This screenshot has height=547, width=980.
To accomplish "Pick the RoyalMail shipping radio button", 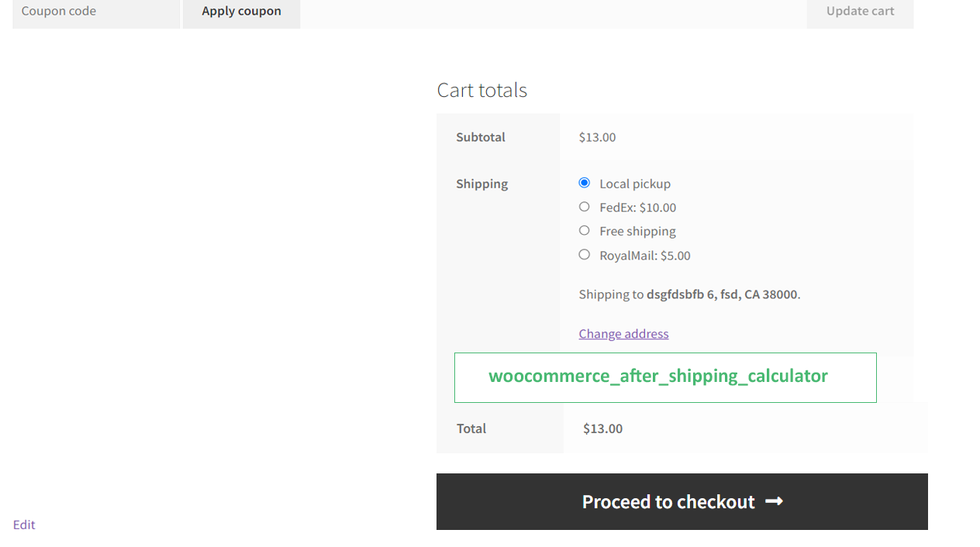I will tap(585, 255).
